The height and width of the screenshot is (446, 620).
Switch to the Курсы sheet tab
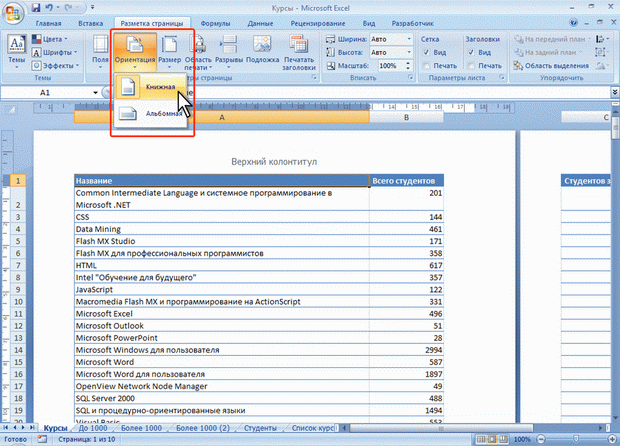point(55,428)
